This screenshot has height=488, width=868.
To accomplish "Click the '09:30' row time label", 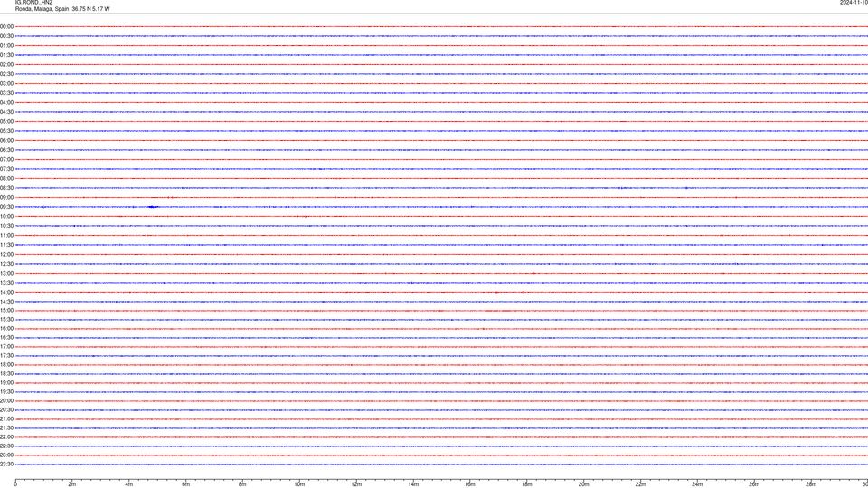I will point(6,207).
